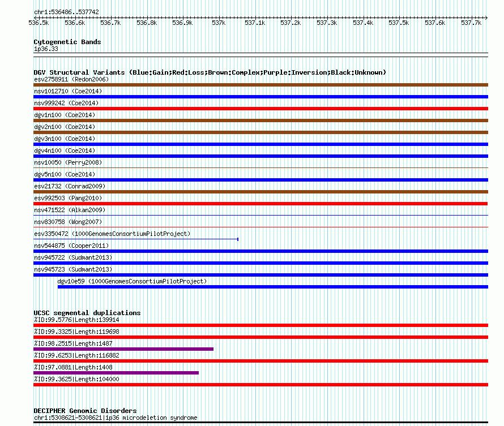Image resolution: width=504 pixels, height=426 pixels.
Task: Click the 1p36.33 band label
Action: pyautogui.click(x=46, y=49)
